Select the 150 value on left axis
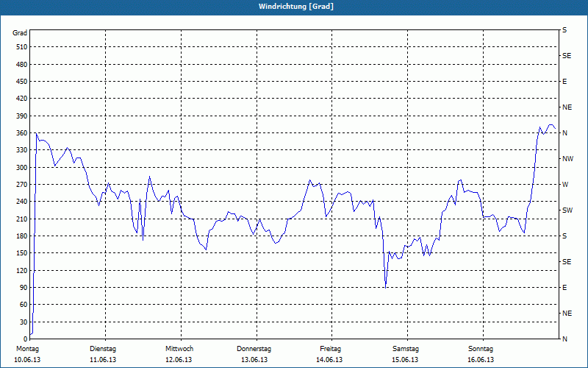Viewport: 588px width, 368px height. tap(21, 253)
